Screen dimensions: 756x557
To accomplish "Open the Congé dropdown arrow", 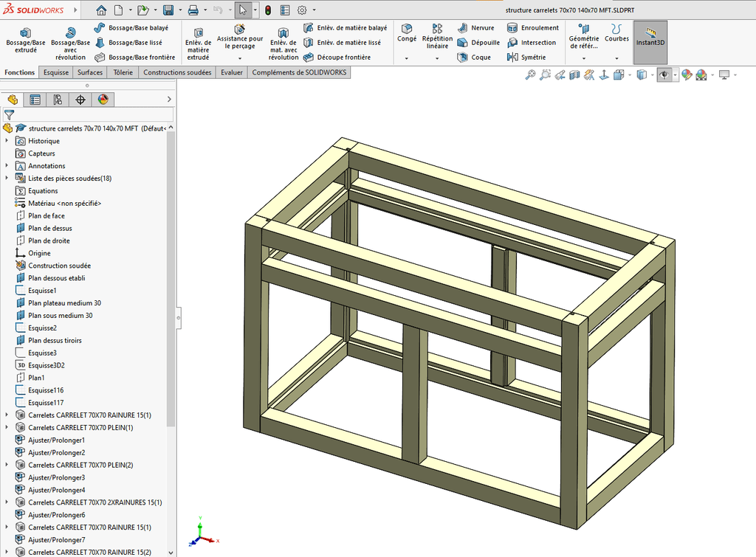I will [x=407, y=58].
